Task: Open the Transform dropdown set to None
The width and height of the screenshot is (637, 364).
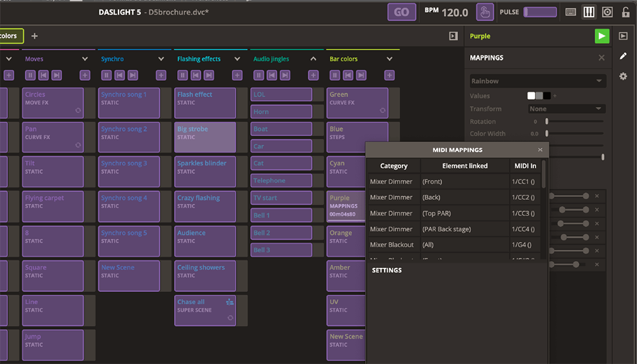Action: coord(566,109)
